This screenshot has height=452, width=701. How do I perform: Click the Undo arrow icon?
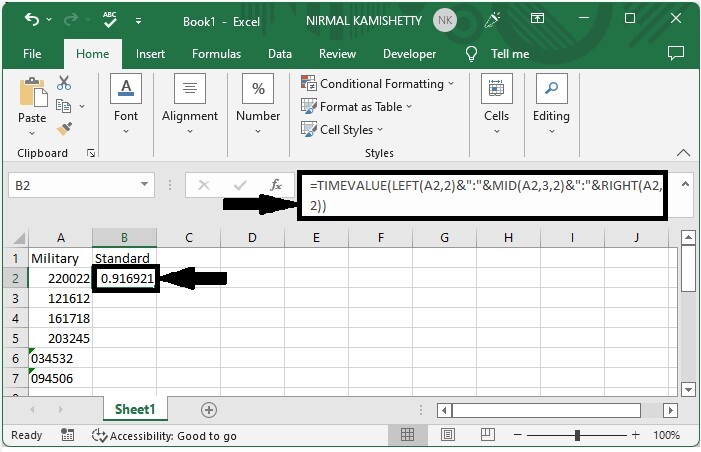tap(32, 20)
